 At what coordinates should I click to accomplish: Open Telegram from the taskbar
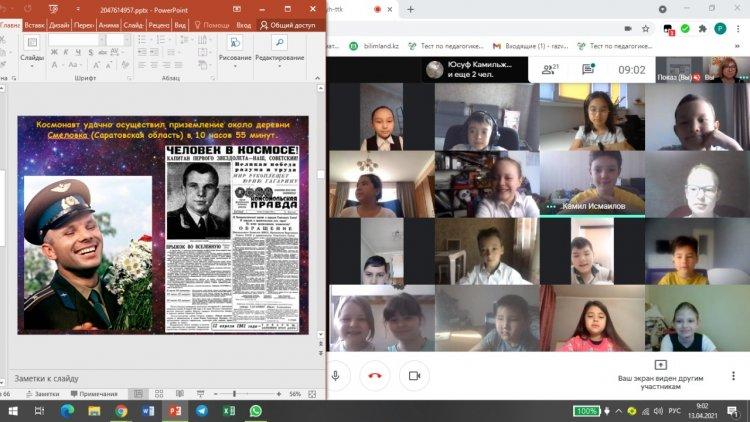pos(202,411)
